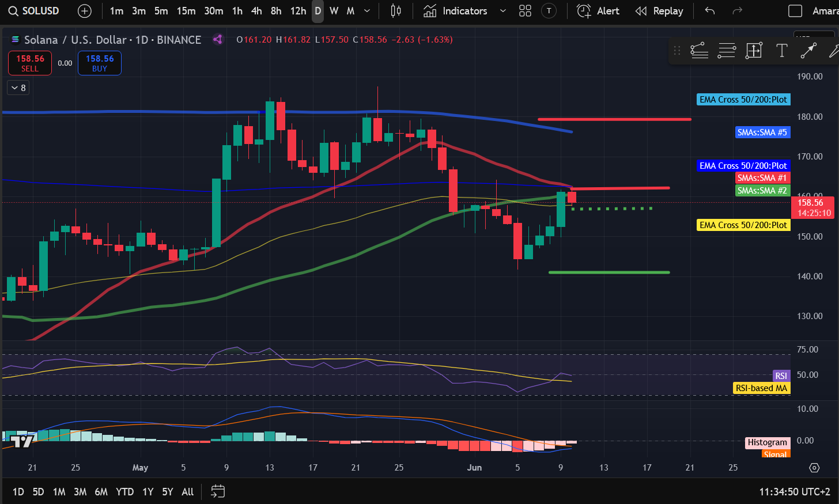Set the date range to 6M
The width and height of the screenshot is (839, 504).
101,492
